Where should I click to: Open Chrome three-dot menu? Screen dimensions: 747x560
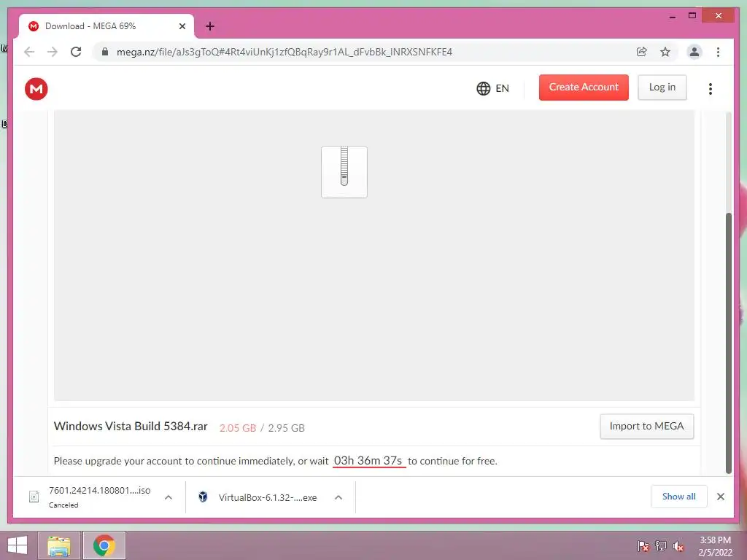point(718,52)
